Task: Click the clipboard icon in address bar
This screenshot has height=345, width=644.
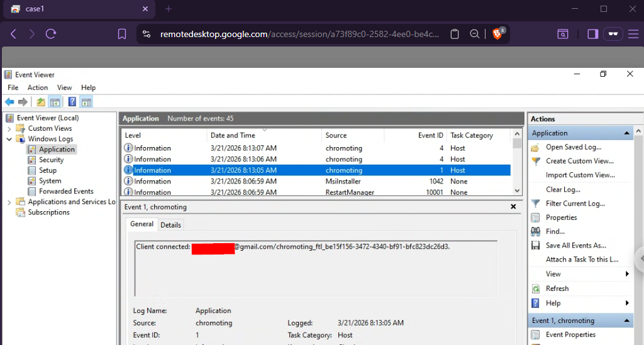Action: (455, 34)
